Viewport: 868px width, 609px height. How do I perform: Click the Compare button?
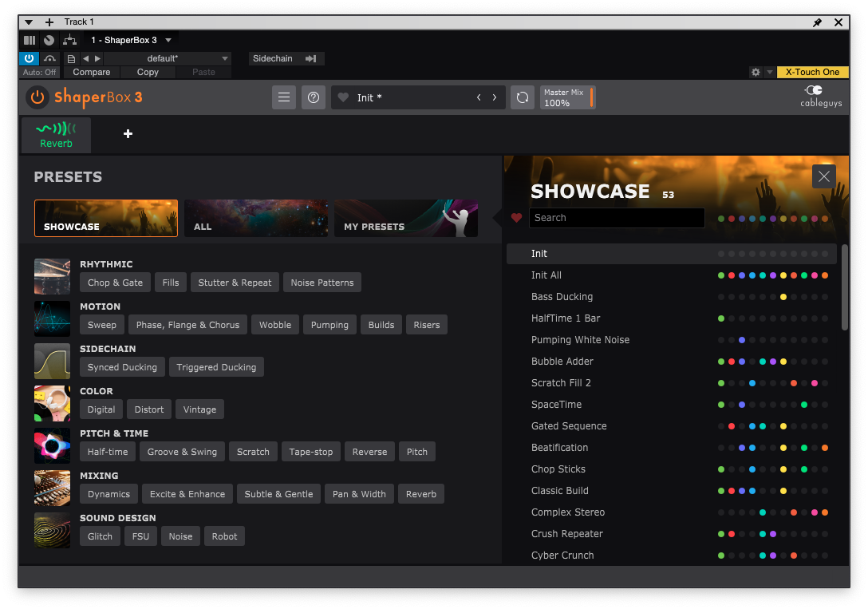91,72
